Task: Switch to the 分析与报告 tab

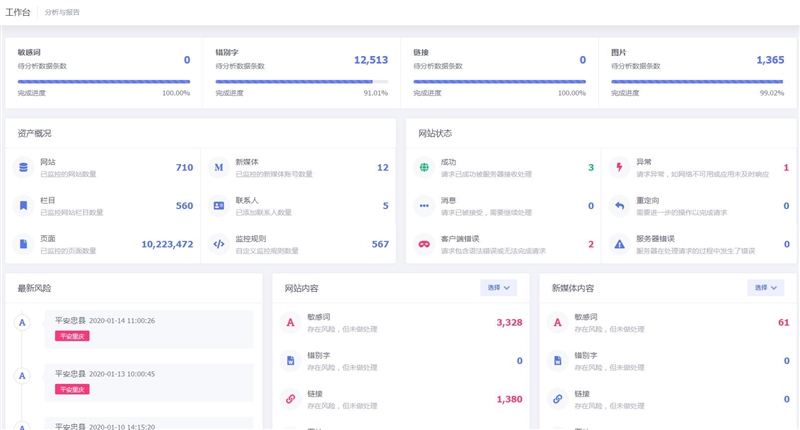Action: 63,12
